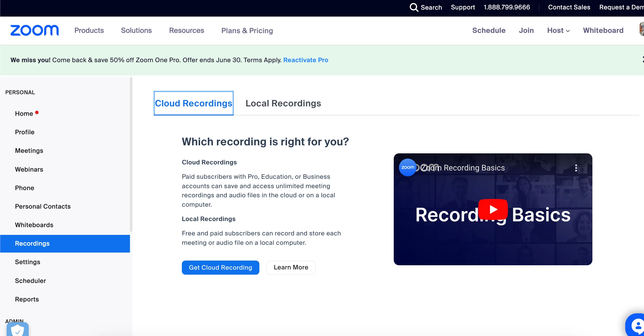Open Whiteboard from the top navigation
The width and height of the screenshot is (644, 336).
coord(603,30)
